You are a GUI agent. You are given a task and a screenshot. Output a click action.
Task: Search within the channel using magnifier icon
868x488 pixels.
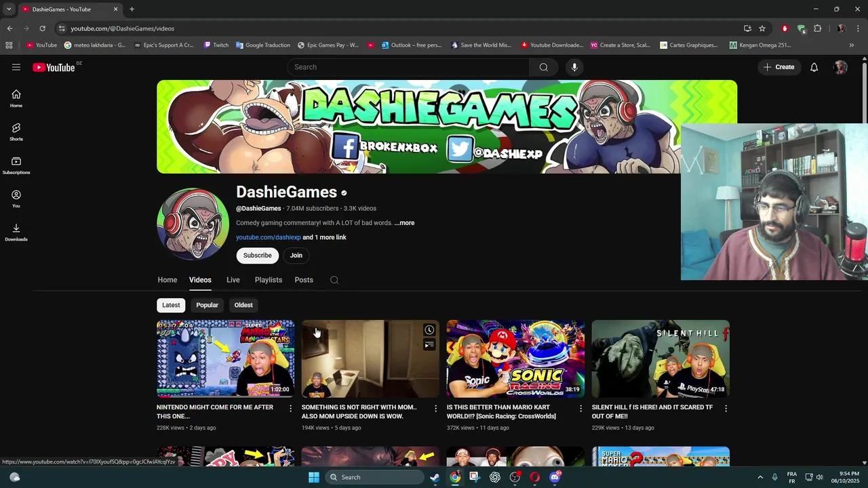pos(334,280)
